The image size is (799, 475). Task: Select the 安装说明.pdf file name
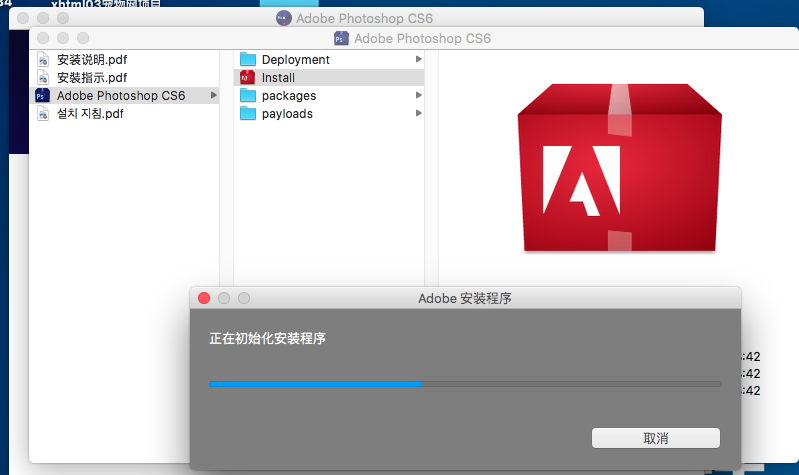92,60
